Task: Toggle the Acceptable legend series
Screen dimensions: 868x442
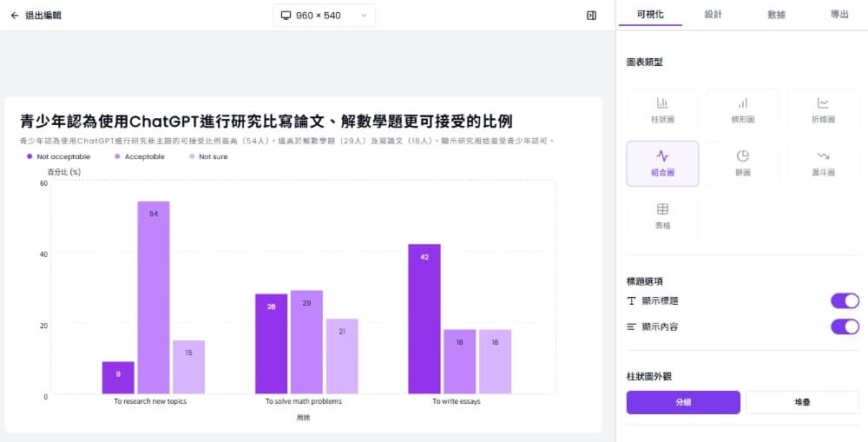Action: 139,157
